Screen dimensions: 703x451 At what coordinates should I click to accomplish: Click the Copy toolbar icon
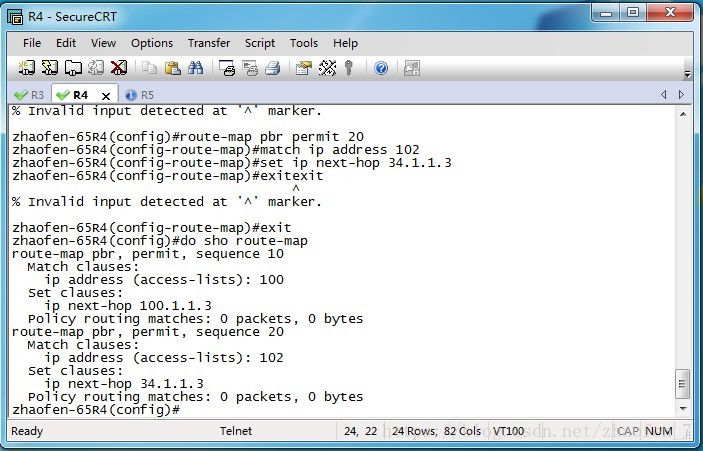click(149, 68)
